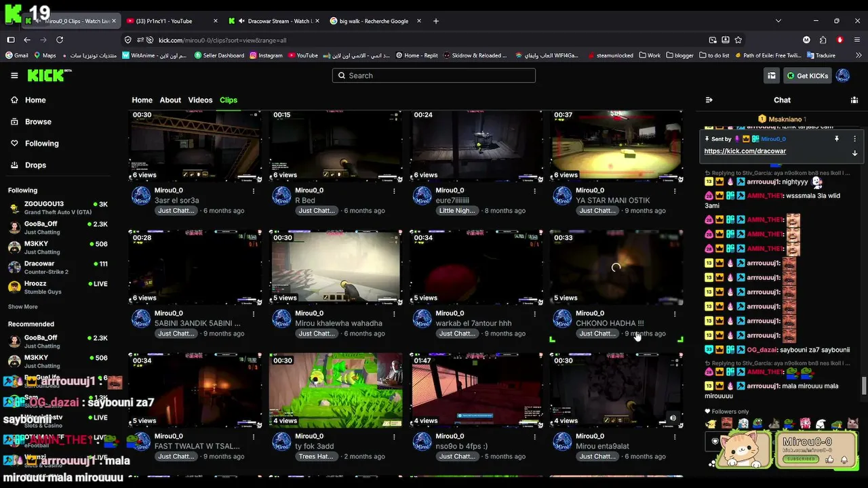
Task: Click the 'Just Chatt...' tag under '3asr el sor3a'
Action: pyautogui.click(x=176, y=211)
